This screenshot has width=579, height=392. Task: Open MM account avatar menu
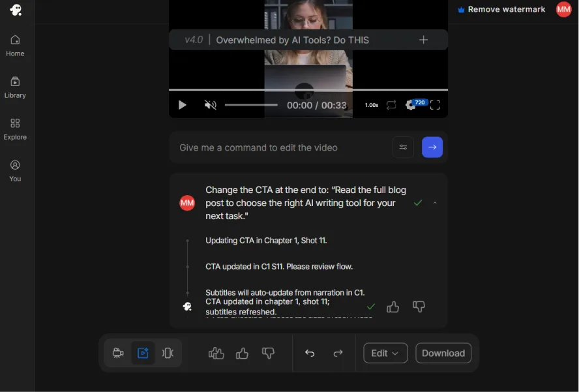(563, 9)
